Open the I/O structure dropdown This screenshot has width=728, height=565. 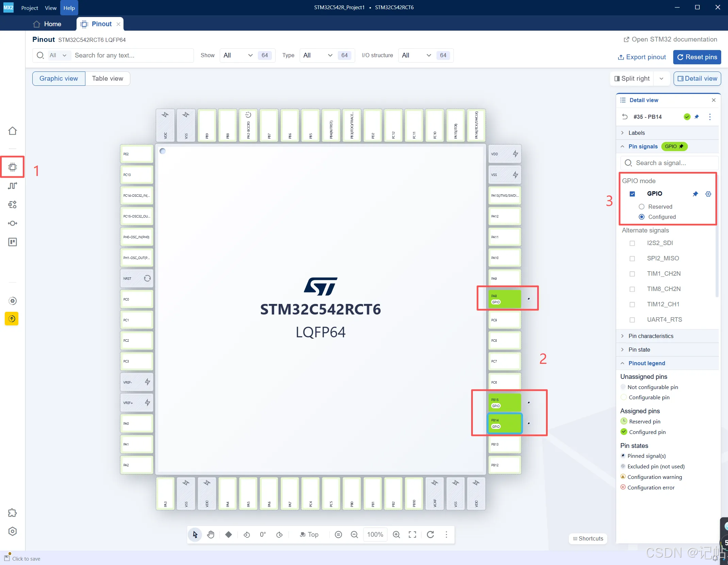click(x=426, y=55)
